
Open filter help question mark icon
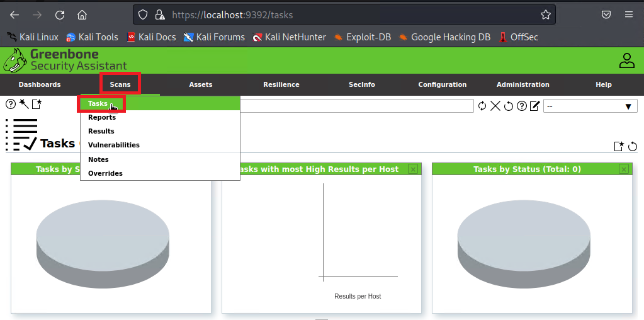522,106
